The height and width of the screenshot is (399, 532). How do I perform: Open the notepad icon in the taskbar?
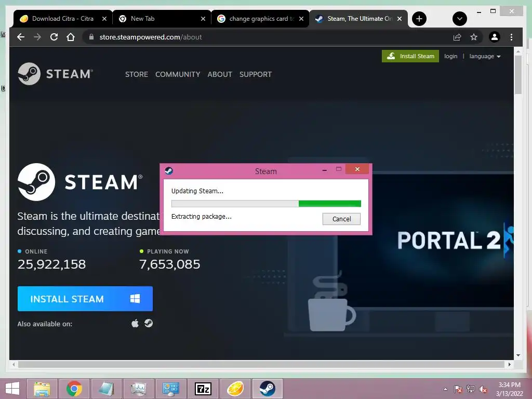click(x=106, y=389)
